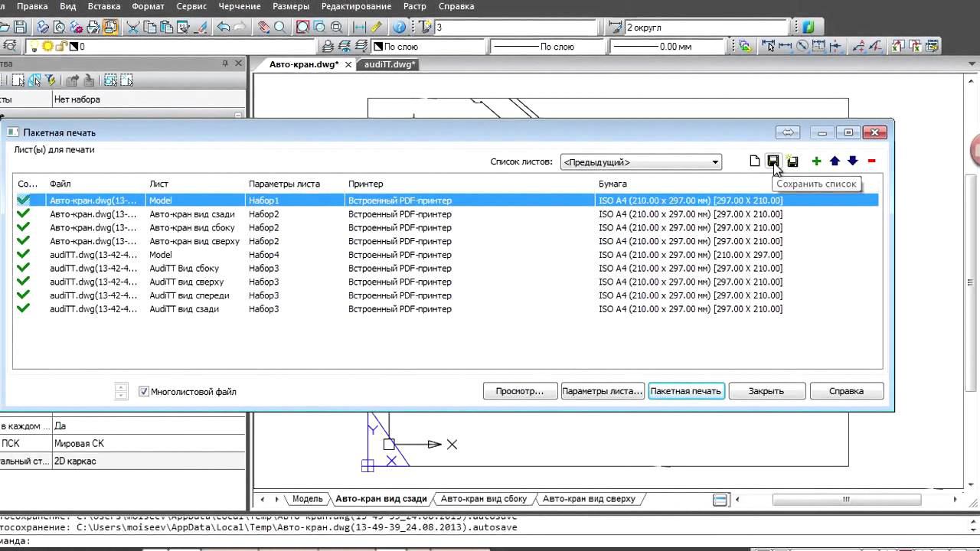This screenshot has width=980, height=551.
Task: Click the Save diskette icon in main toolbar
Action: point(21,27)
